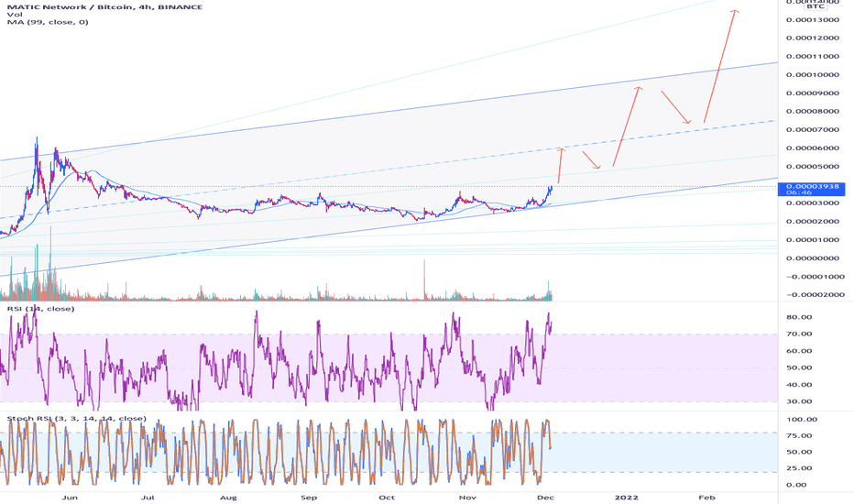854x504 pixels.
Task: Click the Aug label on time axis
Action: click(228, 498)
